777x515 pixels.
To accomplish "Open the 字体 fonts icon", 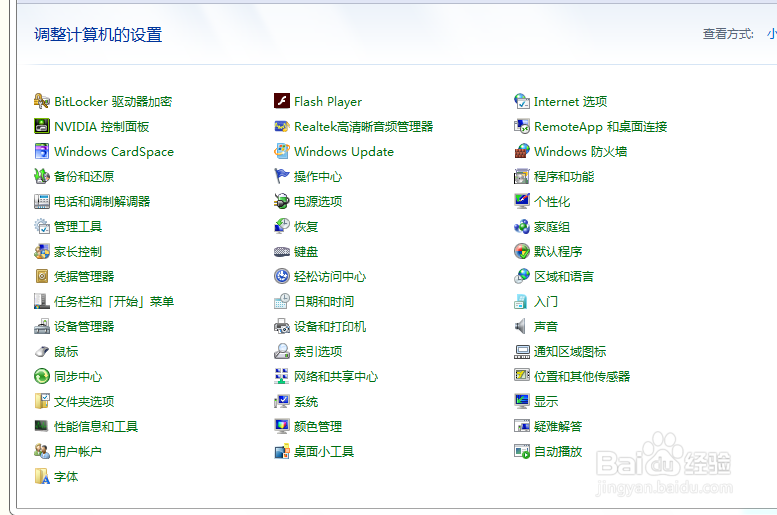I will tap(42, 476).
